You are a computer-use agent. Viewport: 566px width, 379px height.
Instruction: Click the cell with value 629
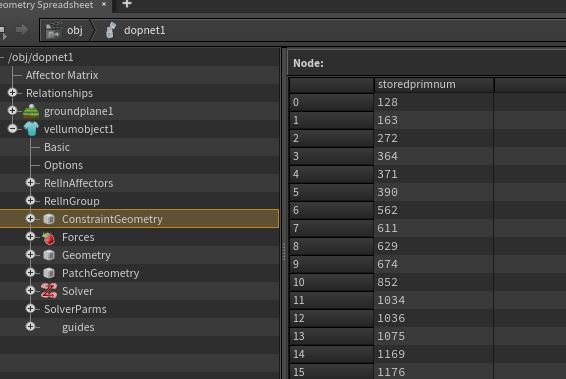point(434,247)
